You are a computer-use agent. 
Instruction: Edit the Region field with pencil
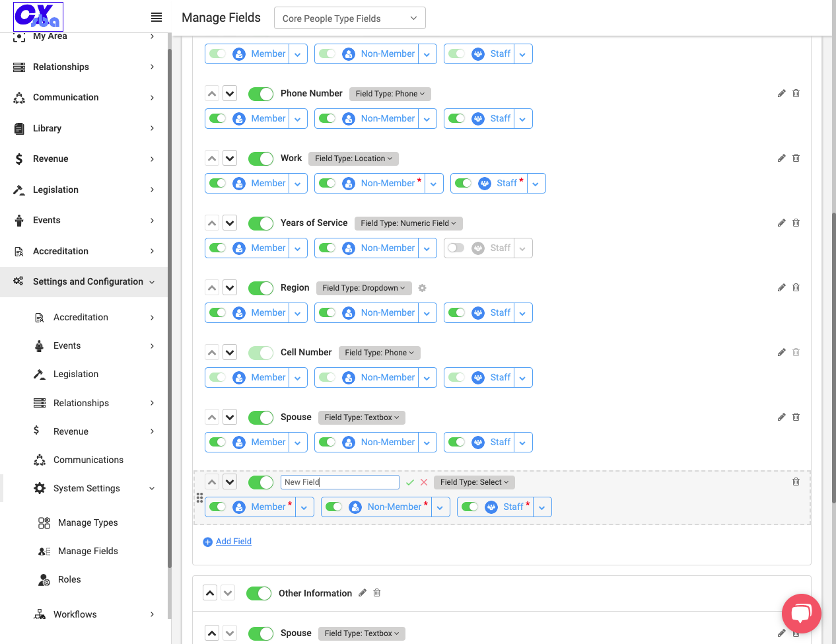(781, 287)
